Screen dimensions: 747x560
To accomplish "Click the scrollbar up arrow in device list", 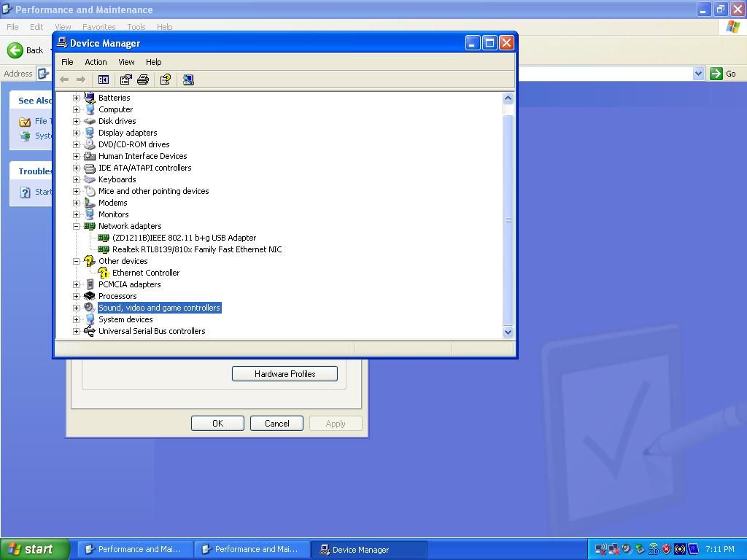I will click(508, 98).
